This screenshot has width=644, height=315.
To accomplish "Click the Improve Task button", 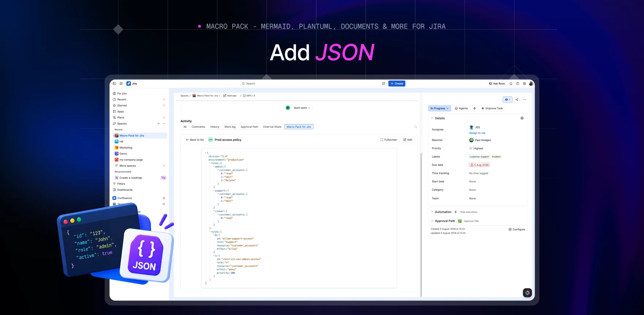I will coord(492,108).
